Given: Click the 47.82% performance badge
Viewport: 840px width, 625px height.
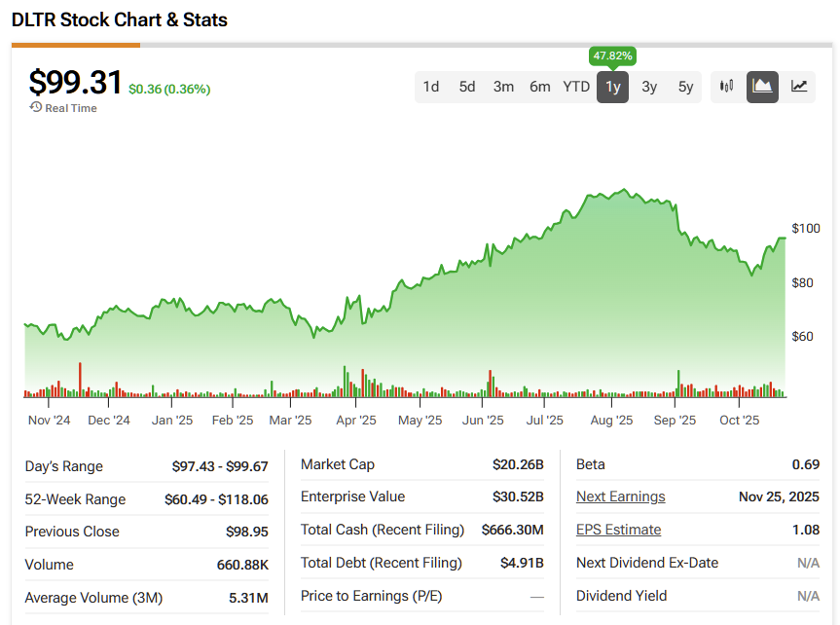Looking at the screenshot, I should [x=611, y=56].
